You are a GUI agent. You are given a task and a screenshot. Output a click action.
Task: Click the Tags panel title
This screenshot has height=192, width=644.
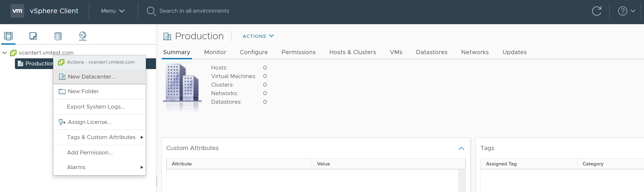coord(487,148)
